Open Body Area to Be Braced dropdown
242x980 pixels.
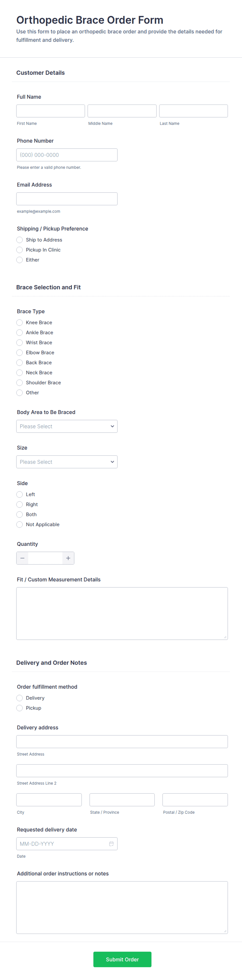67,427
